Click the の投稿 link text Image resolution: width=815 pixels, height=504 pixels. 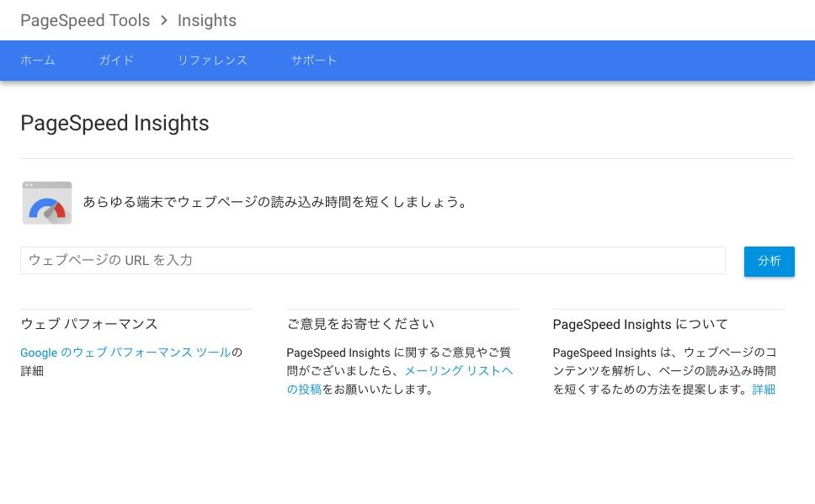[304, 390]
